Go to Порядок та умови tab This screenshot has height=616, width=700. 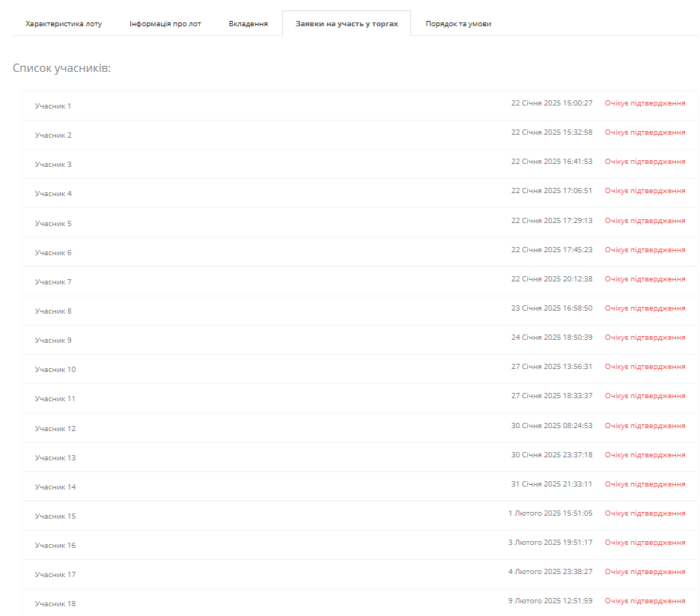tap(458, 24)
